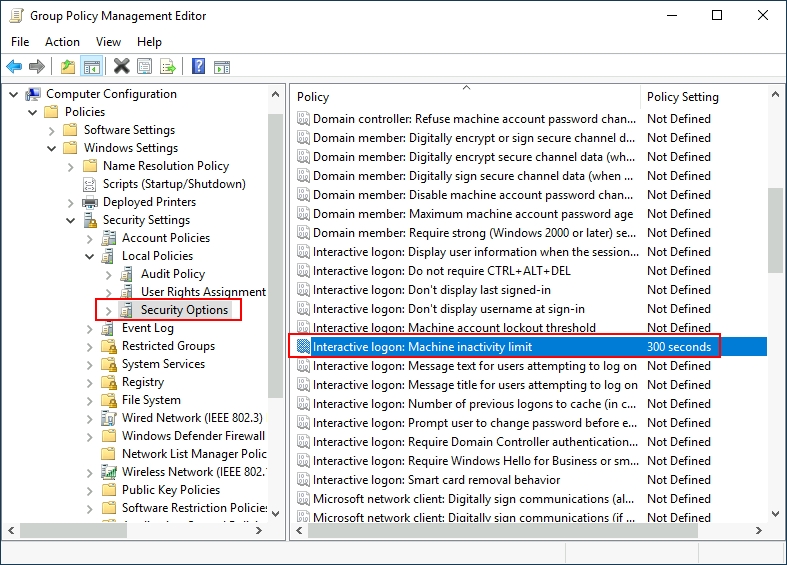Open the View menu

click(108, 42)
